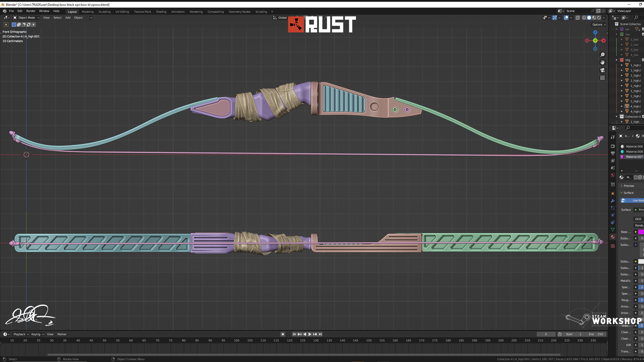
Task: Open the Edit menu
Action: tap(20, 11)
